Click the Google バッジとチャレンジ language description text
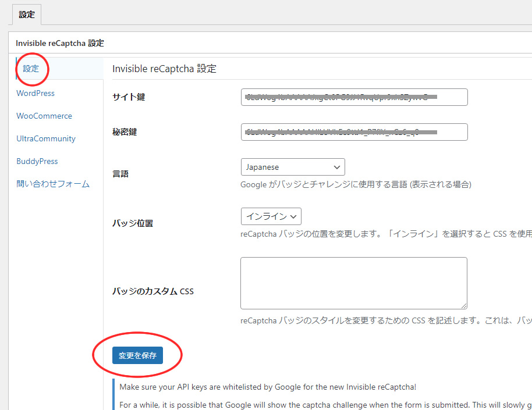 point(356,184)
